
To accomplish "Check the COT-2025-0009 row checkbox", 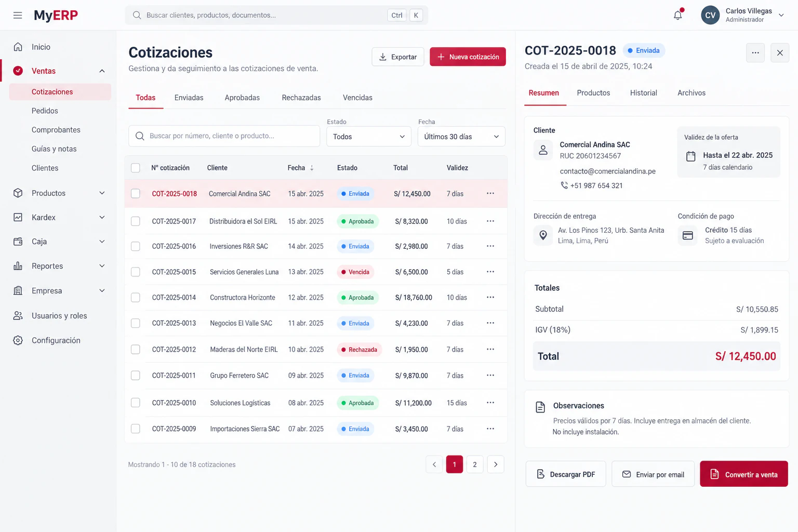I will tap(136, 429).
